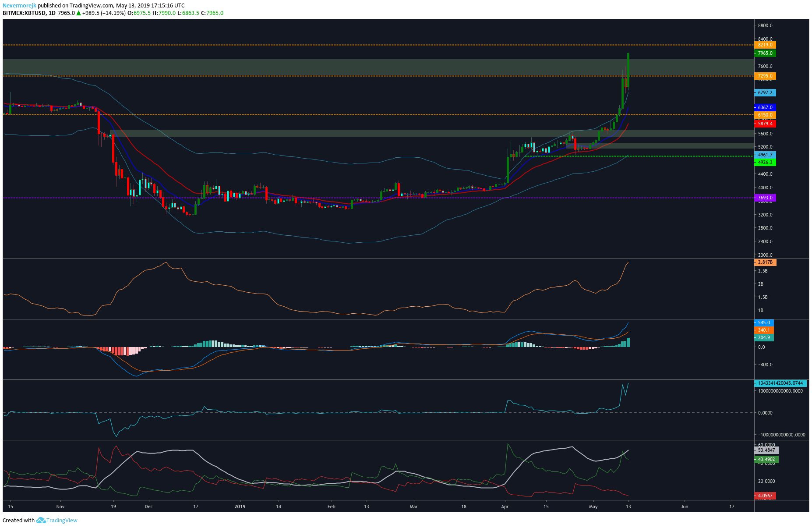Select the 'Created with' footer text
This screenshot has height=528, width=812.
tap(18, 521)
